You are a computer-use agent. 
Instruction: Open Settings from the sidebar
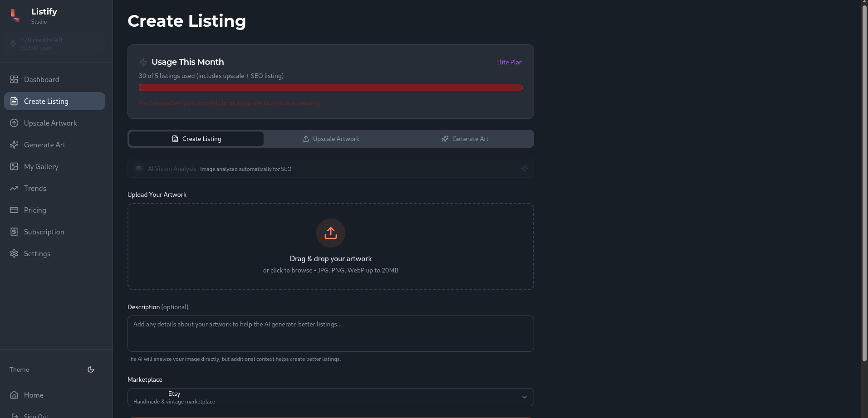[x=37, y=253]
